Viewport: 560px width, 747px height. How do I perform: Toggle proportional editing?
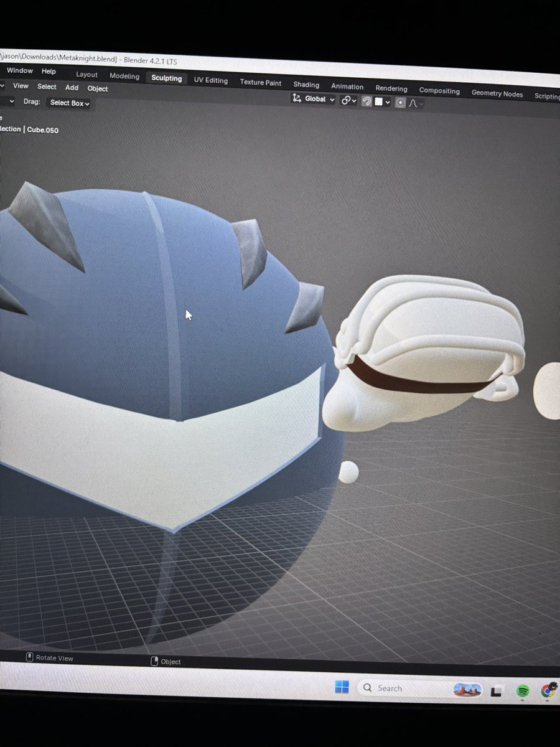(x=400, y=103)
